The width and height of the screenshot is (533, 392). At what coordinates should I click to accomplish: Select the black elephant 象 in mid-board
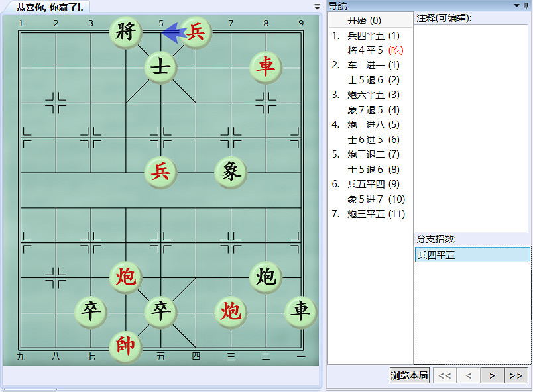point(231,172)
